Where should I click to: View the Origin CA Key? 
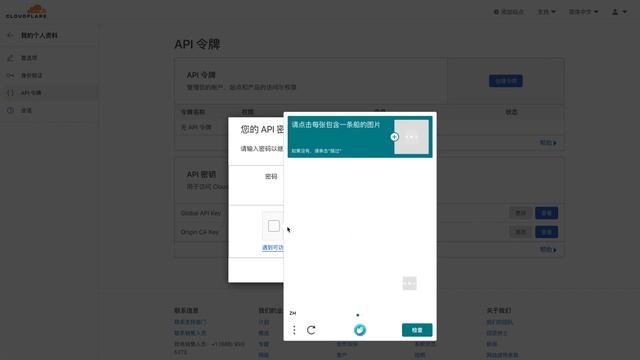click(x=547, y=232)
